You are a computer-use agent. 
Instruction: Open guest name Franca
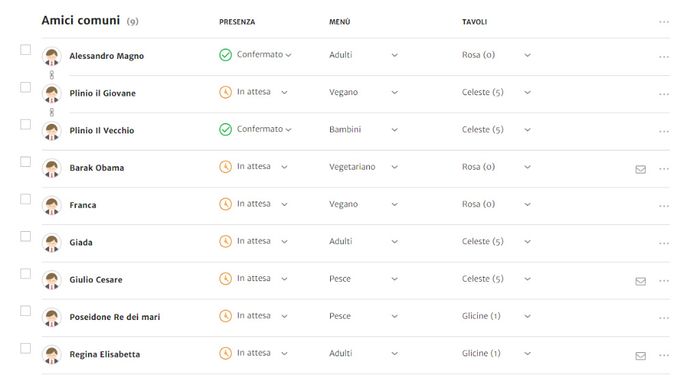(83, 205)
